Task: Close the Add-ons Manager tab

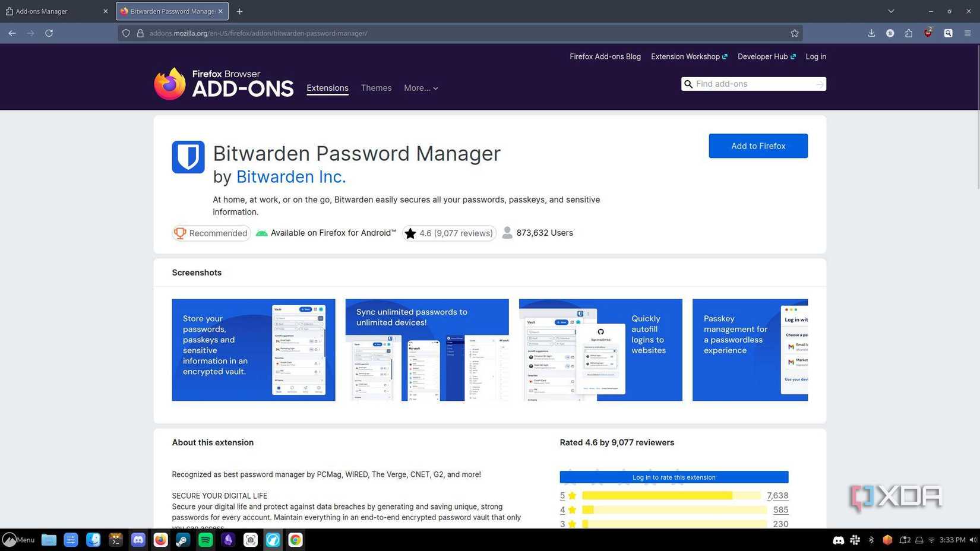Action: [106, 11]
